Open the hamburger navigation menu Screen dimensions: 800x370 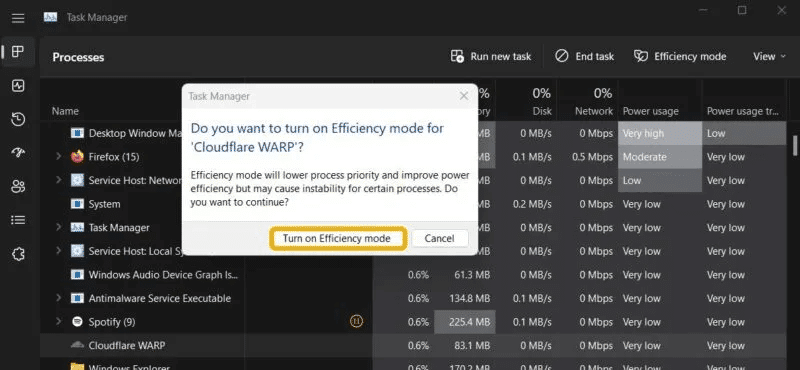click(18, 18)
